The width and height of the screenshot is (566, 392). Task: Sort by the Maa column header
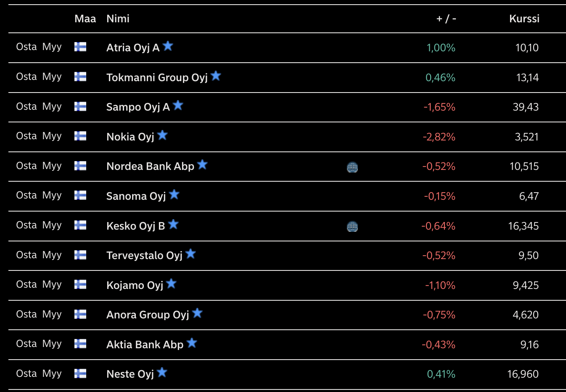[x=85, y=19]
